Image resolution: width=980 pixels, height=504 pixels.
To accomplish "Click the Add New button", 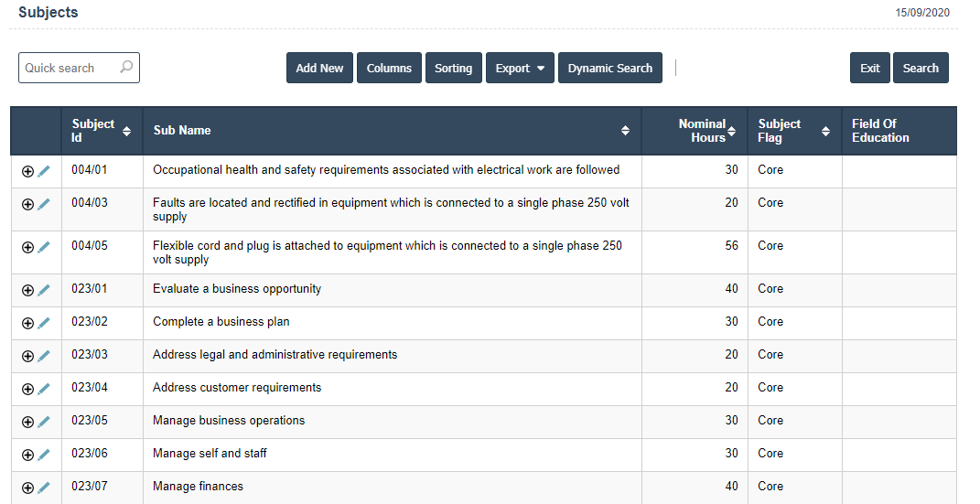I will click(x=319, y=69).
